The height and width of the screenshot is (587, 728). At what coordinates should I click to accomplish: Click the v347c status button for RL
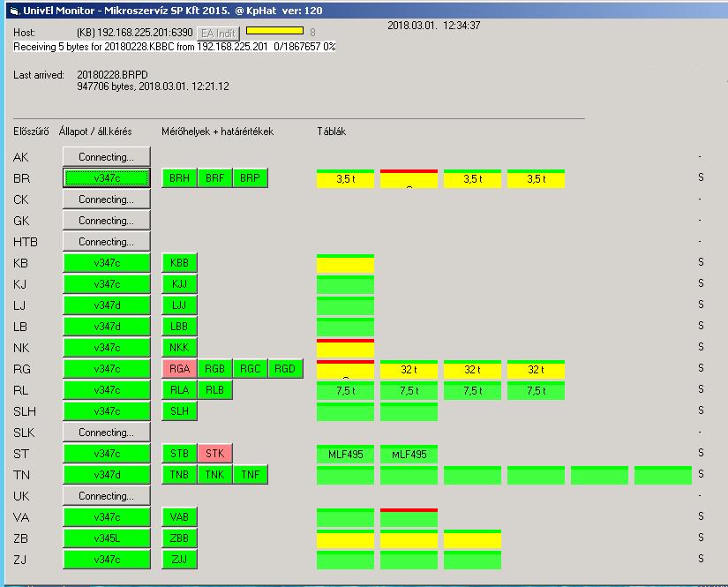tap(106, 390)
